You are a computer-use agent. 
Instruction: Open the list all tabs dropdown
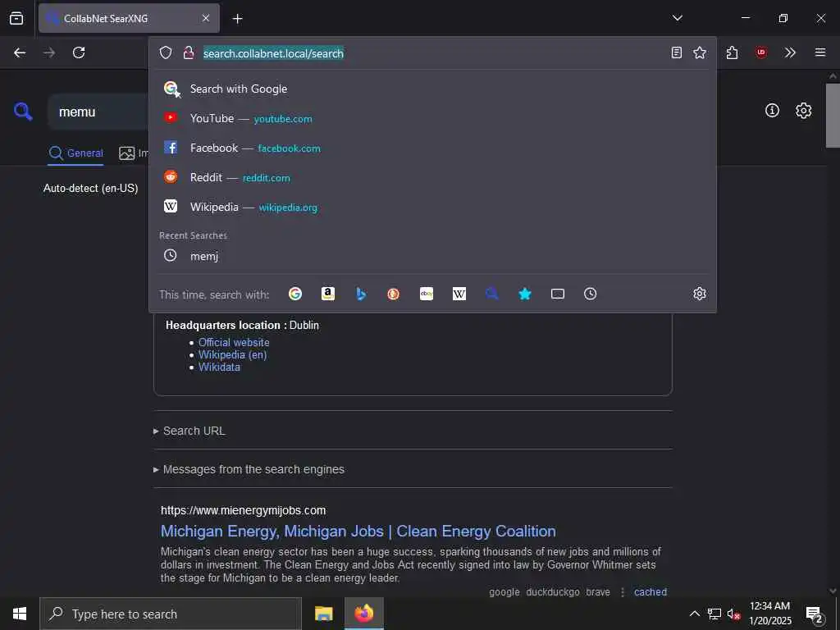pyautogui.click(x=677, y=18)
